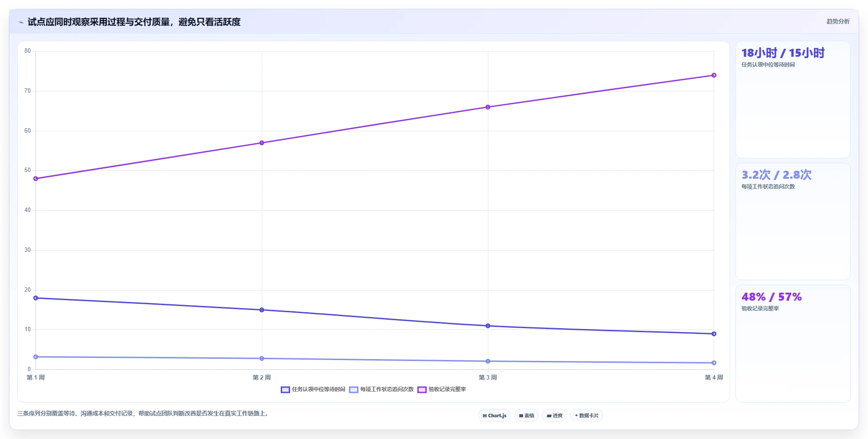Toggle 任务认领中位等待时间 legend color box
Image resolution: width=868 pixels, height=439 pixels.
(x=285, y=390)
